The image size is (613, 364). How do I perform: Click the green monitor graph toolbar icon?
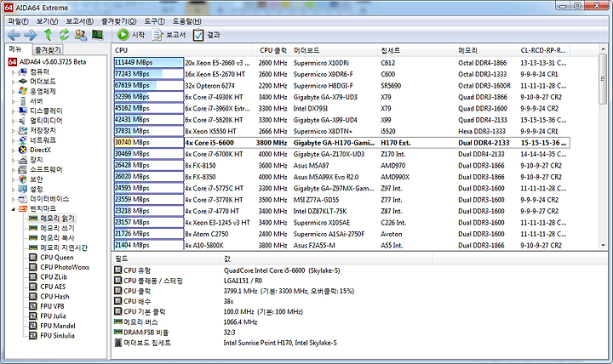(x=97, y=35)
